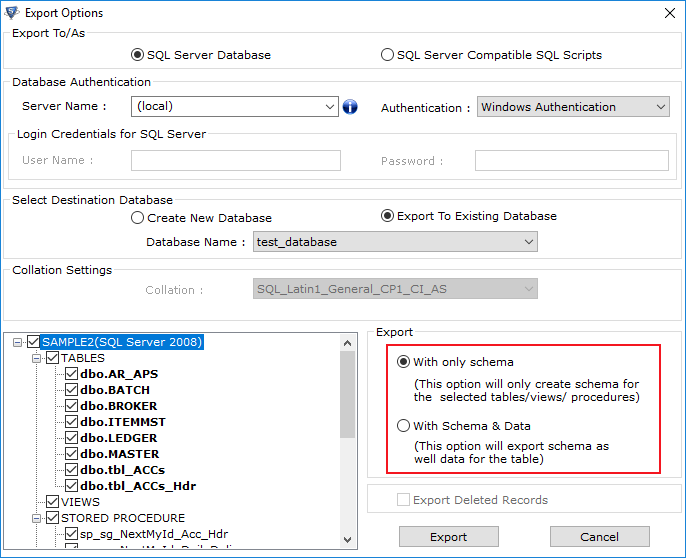686x558 pixels.
Task: Open the Collation dropdown
Action: [528, 289]
